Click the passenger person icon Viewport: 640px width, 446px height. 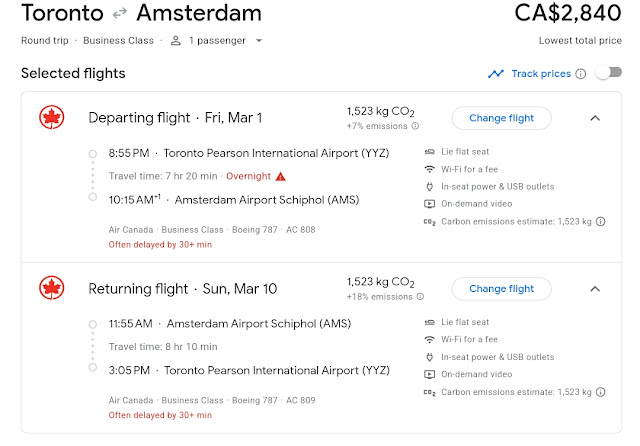pos(175,41)
